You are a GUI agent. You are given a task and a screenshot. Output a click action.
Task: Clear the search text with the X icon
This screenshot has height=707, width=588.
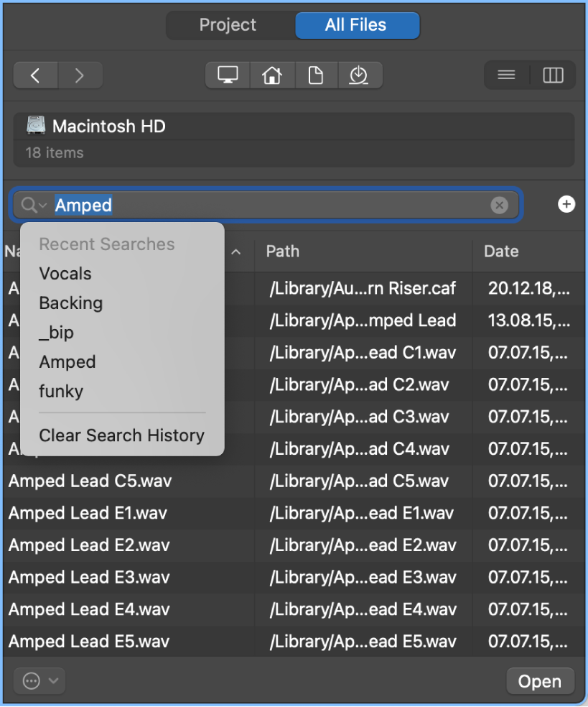[500, 205]
